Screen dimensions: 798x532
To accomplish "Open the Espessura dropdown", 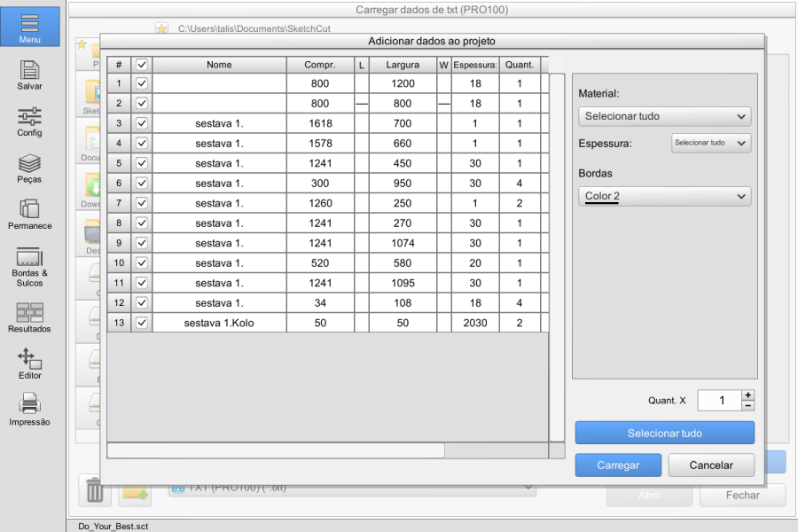I will coord(711,143).
